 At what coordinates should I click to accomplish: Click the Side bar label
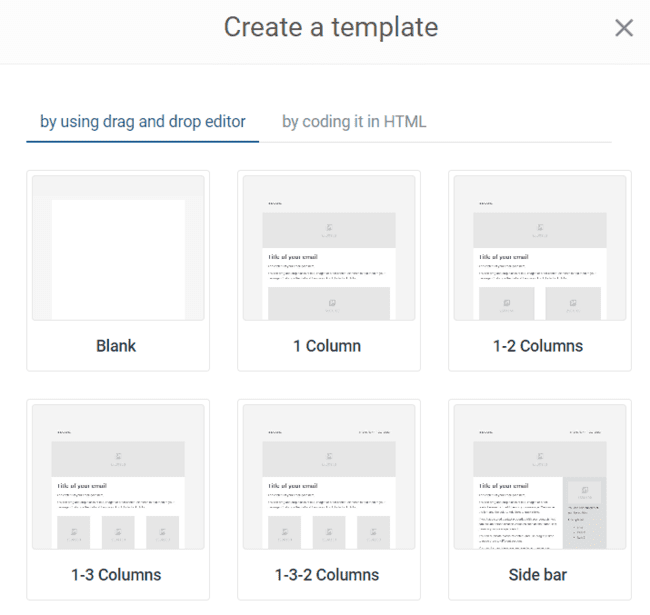(x=538, y=575)
